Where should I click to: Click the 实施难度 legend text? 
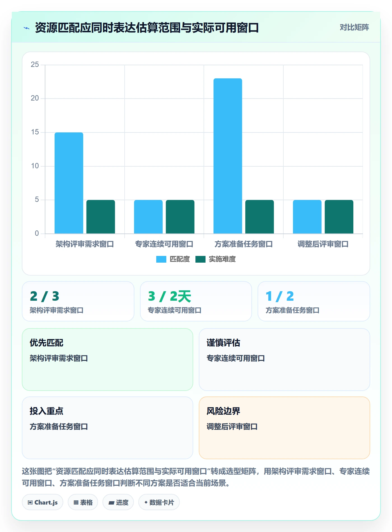tap(222, 259)
